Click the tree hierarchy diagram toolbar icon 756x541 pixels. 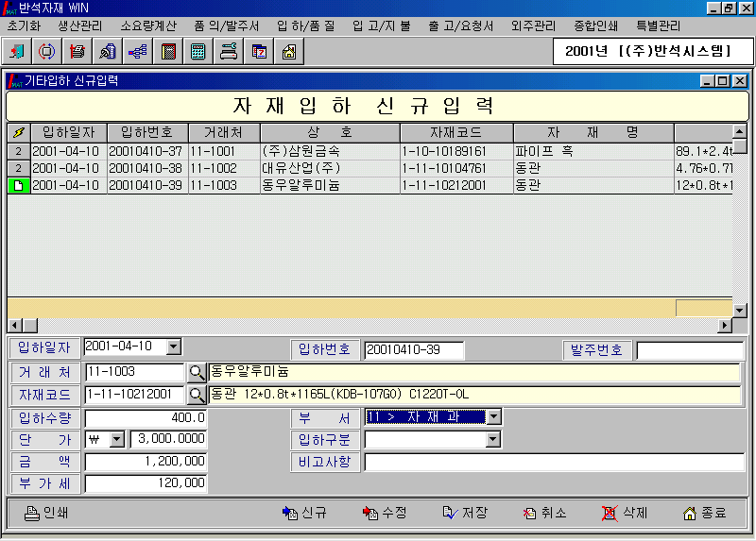coord(138,51)
